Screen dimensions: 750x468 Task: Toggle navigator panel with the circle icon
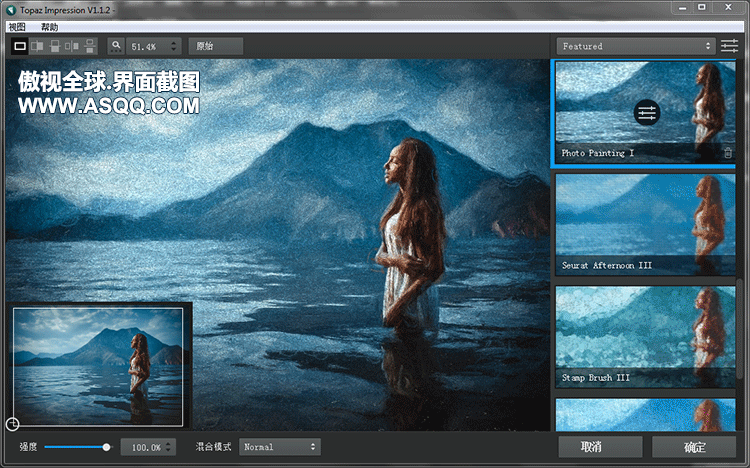tap(13, 424)
